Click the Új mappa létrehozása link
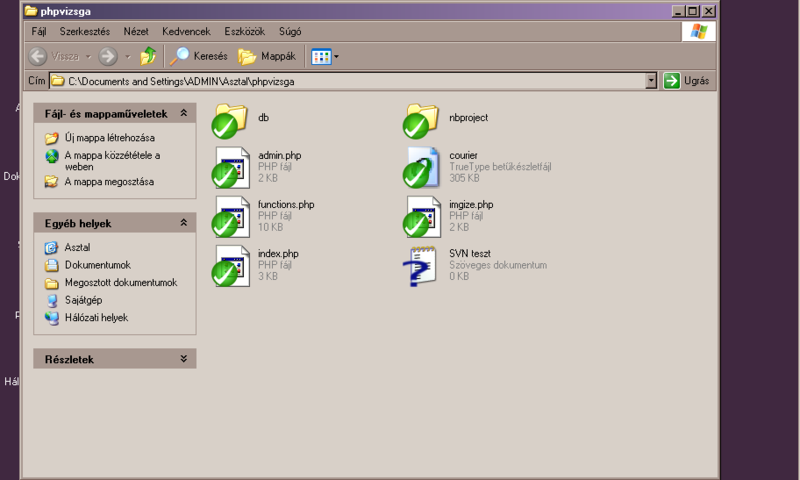This screenshot has width=800, height=480. (110, 138)
